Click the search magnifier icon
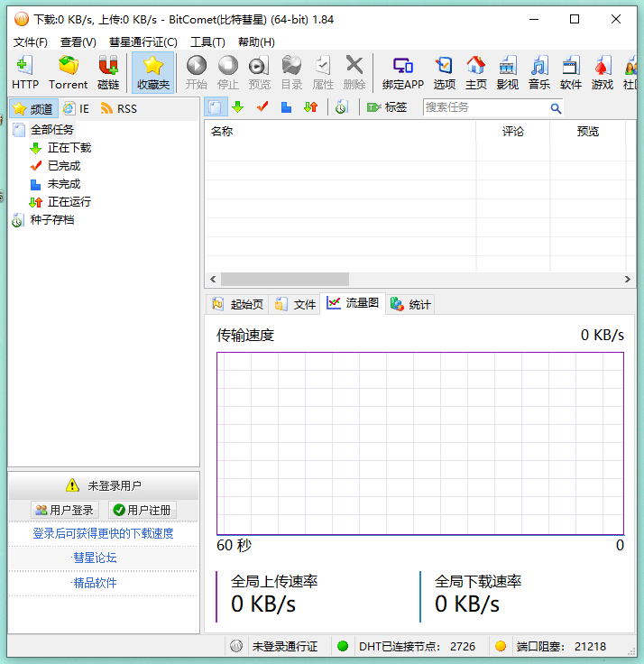Image resolution: width=644 pixels, height=664 pixels. (556, 108)
